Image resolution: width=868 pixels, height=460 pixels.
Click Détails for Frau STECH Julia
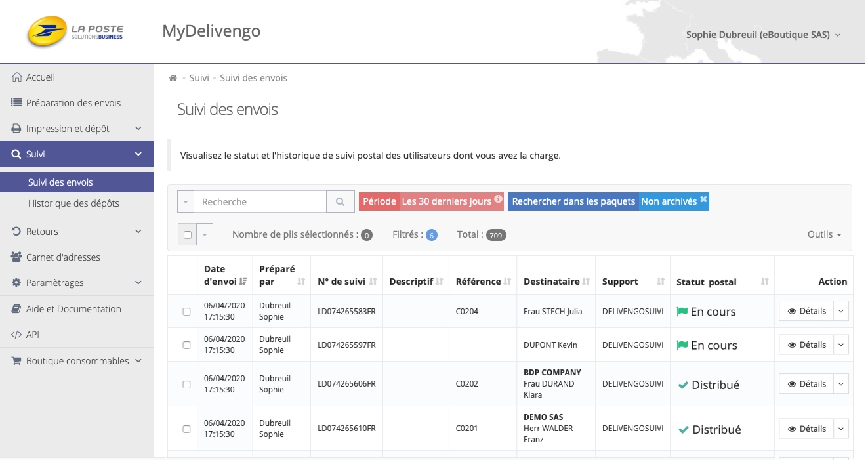coord(806,311)
